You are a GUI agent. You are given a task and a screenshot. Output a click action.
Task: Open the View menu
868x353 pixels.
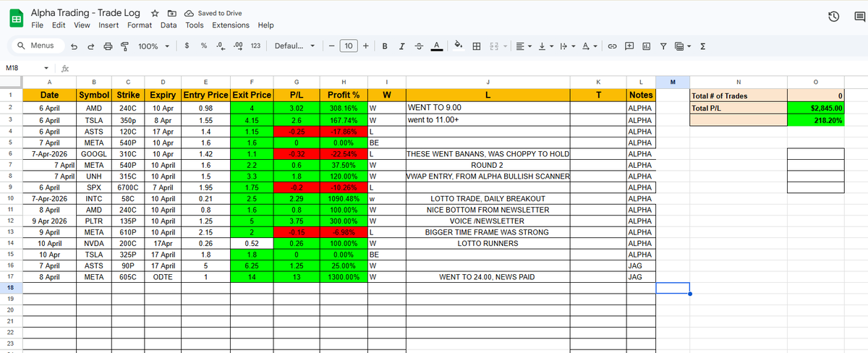pos(82,25)
